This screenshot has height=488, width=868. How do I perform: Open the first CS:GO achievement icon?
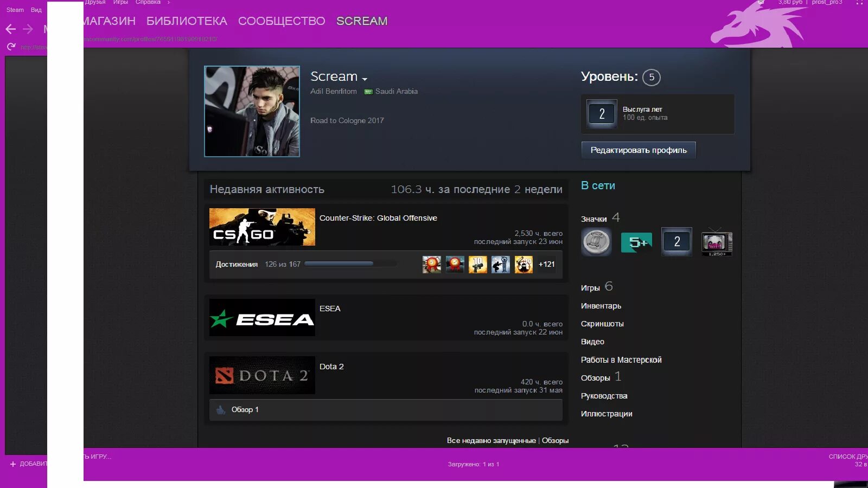(x=432, y=264)
